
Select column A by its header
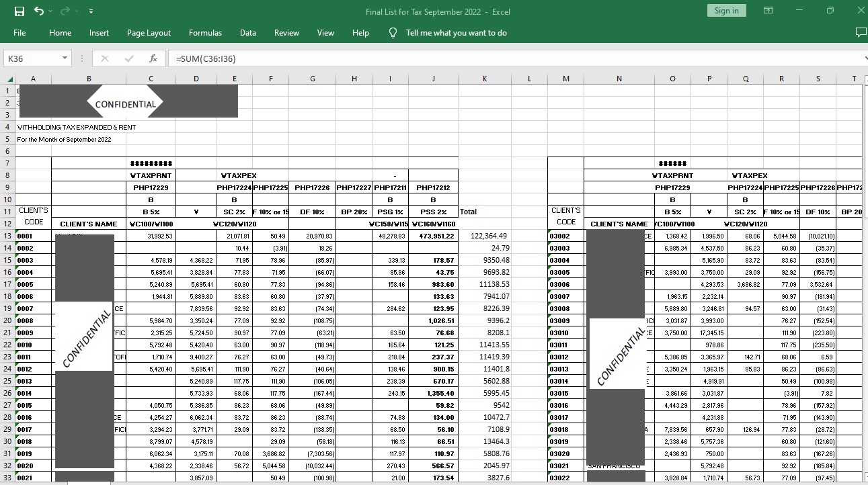[33, 79]
